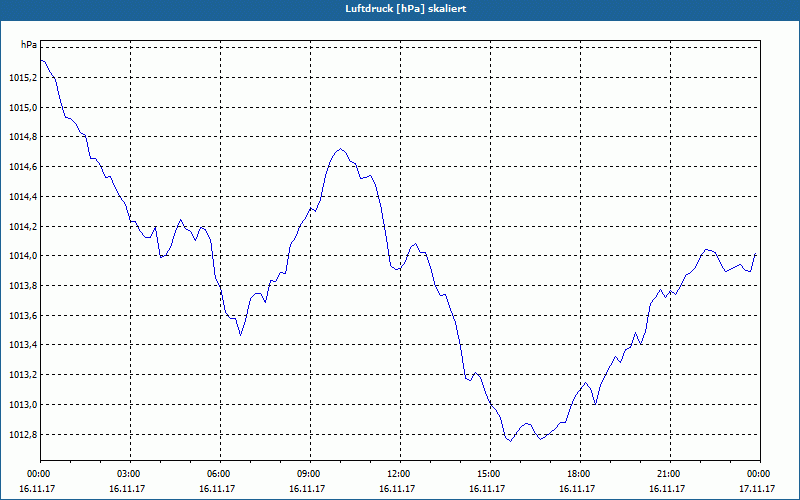800x500 pixels.
Task: Click the 1015,0 axis value
Action: click(x=23, y=108)
